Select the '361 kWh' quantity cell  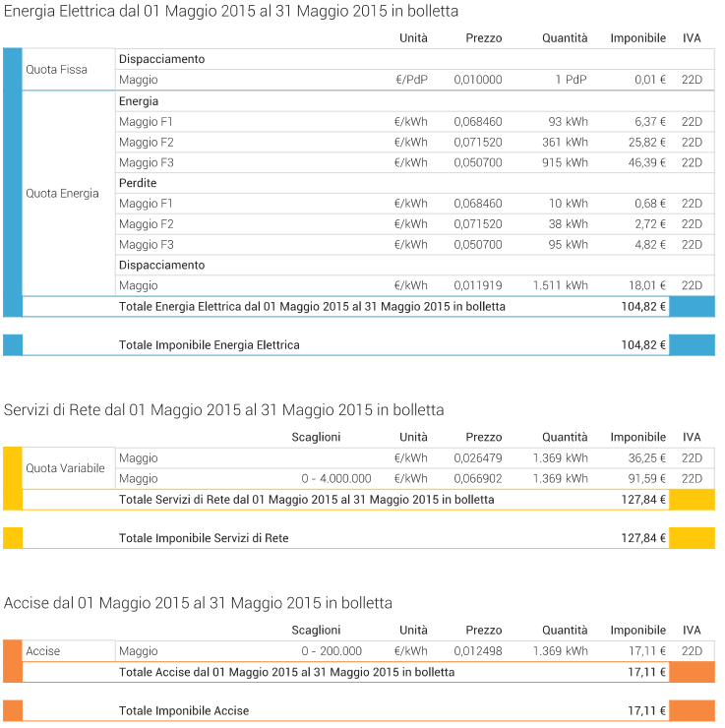565,142
